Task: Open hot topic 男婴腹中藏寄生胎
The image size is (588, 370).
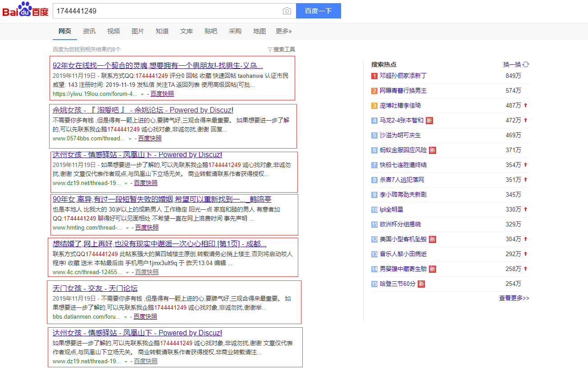Action: 403,269
